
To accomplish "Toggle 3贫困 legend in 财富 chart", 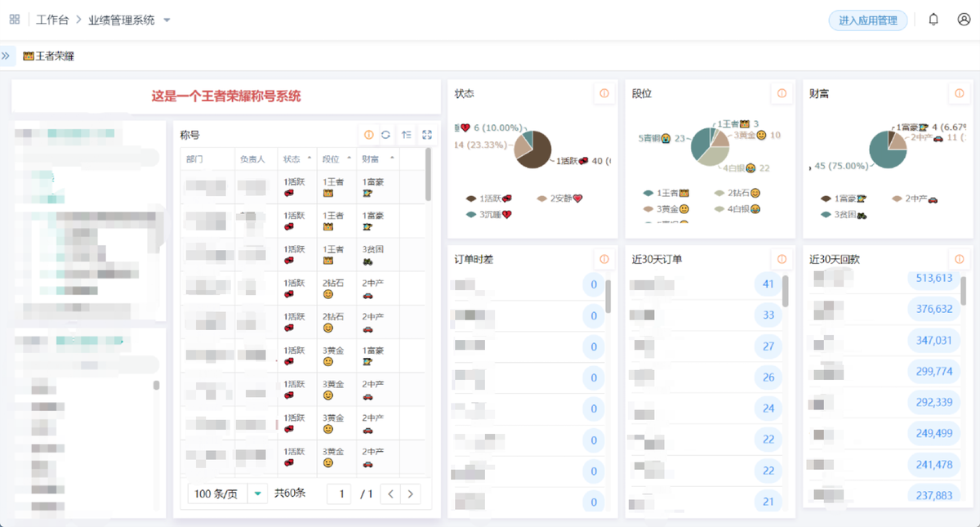I will click(844, 214).
